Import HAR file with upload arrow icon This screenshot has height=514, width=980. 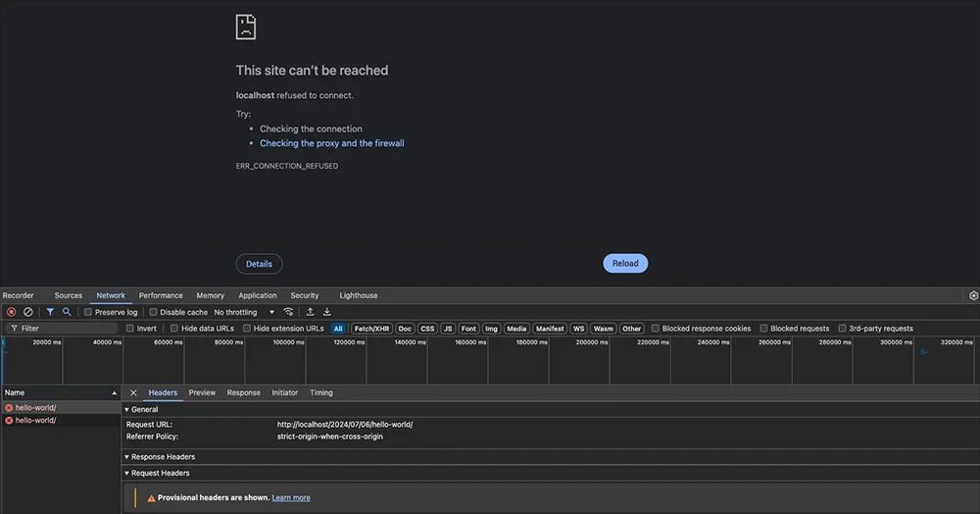point(310,312)
